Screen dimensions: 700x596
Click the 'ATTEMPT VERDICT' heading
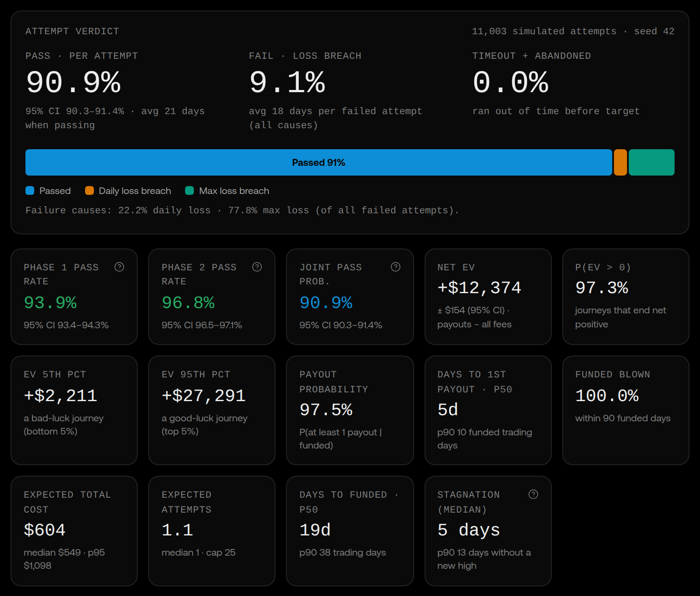(x=72, y=31)
